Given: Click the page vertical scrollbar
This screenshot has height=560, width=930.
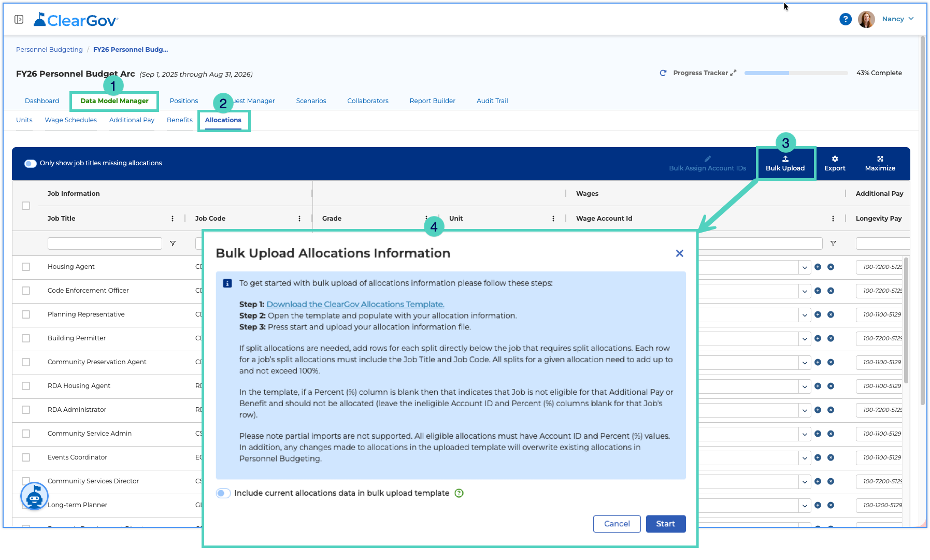Looking at the screenshot, I should pyautogui.click(x=922, y=220).
